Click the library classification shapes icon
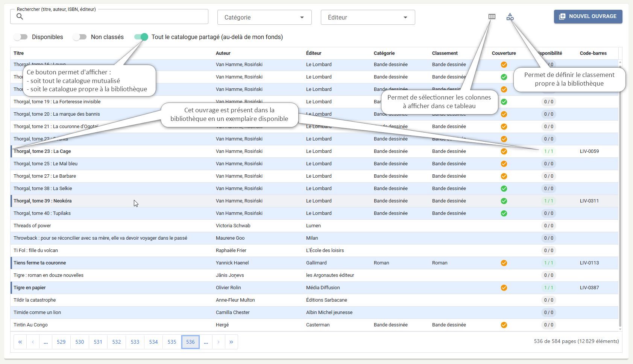Viewport: 633px width, 364px height. tap(510, 17)
